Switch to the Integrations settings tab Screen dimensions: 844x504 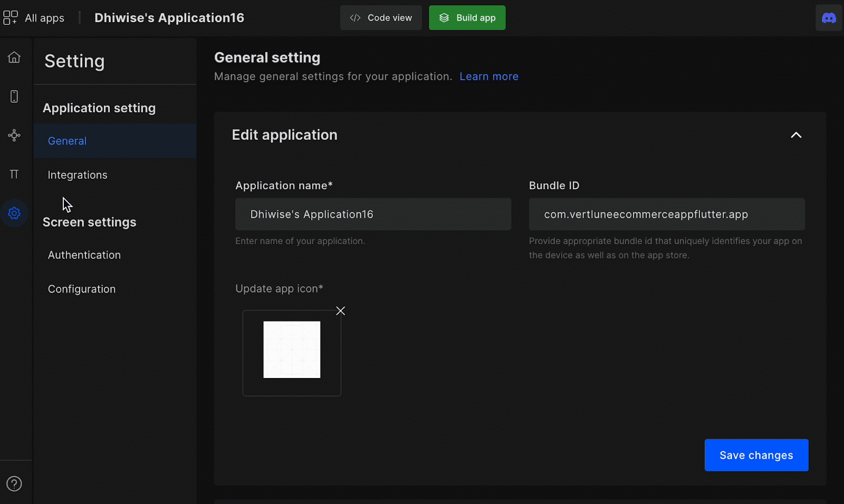pos(77,175)
